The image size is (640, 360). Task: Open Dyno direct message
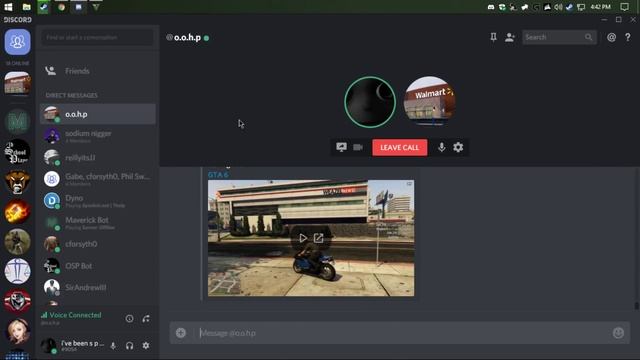(x=98, y=200)
